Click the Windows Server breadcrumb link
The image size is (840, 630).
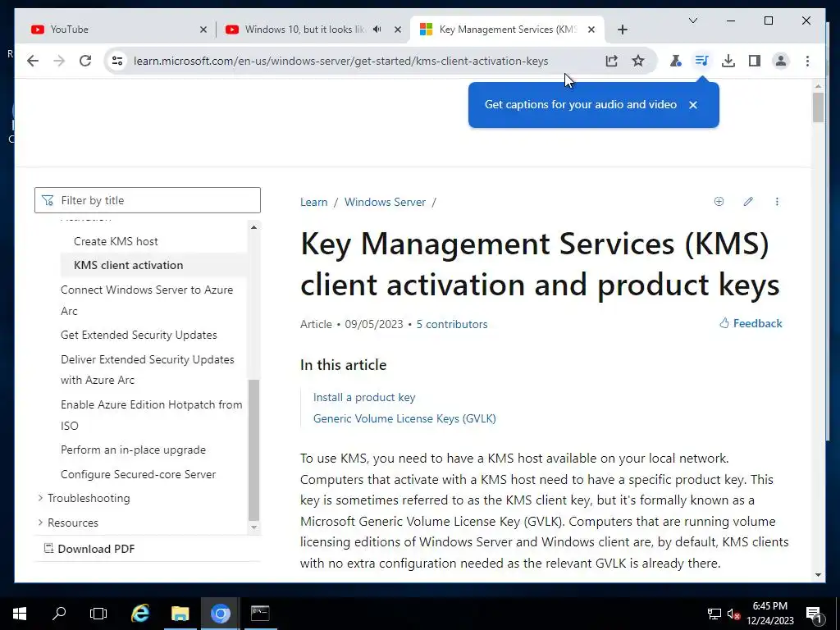pyautogui.click(x=386, y=202)
